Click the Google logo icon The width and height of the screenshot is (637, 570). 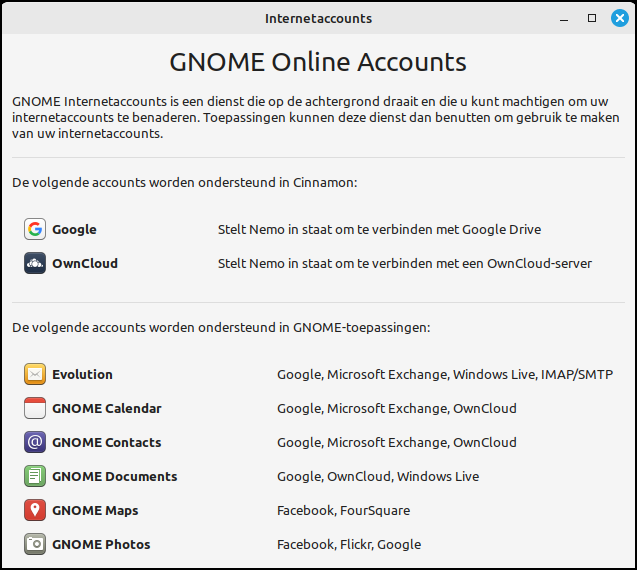pyautogui.click(x=35, y=229)
